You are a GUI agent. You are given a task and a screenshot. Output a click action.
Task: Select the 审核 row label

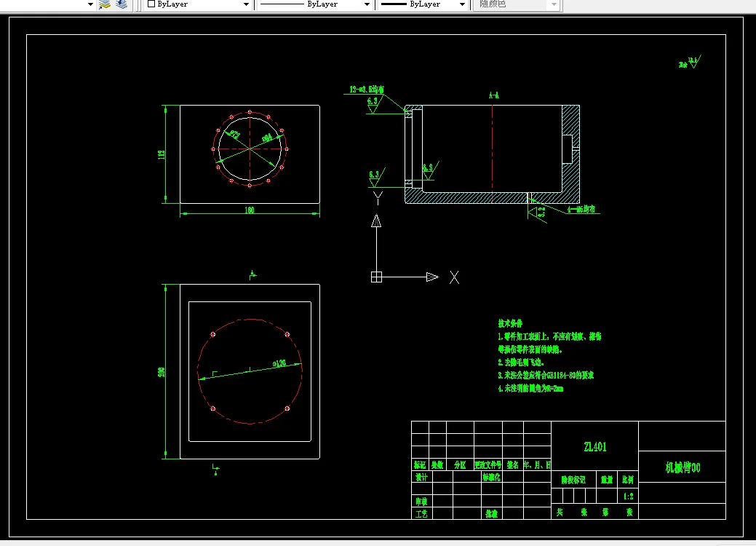click(x=421, y=502)
